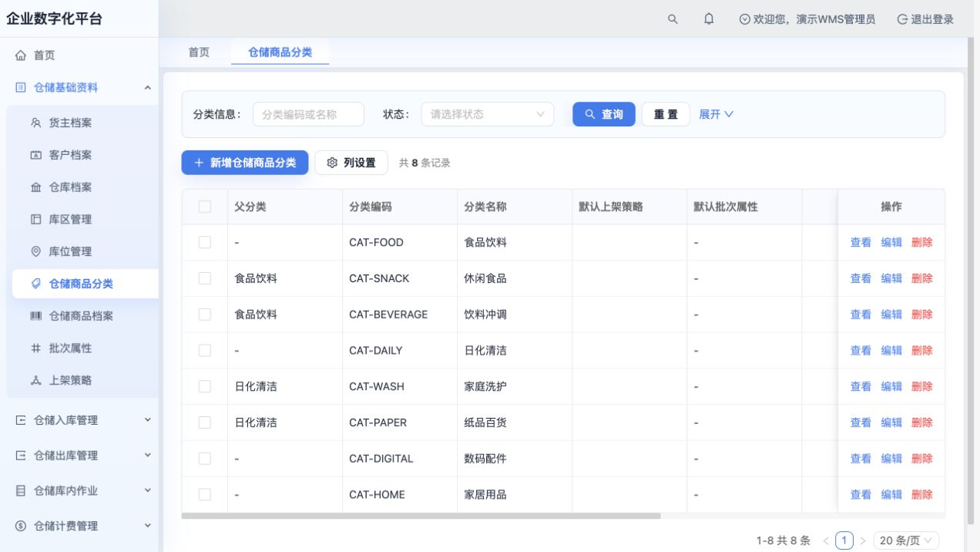Screen dimensions: 980x552
Task: Click the 仓储商品档案 barcode icon
Action: pyautogui.click(x=35, y=316)
